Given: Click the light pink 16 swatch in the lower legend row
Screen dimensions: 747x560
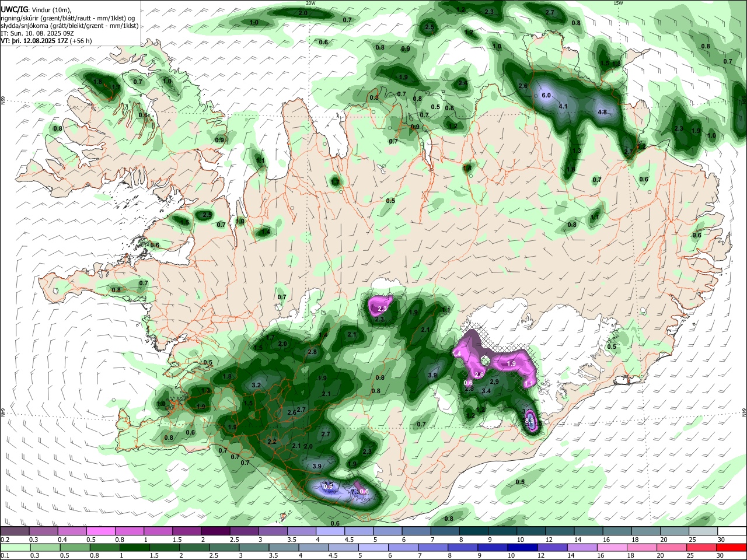Looking at the screenshot, I should pyautogui.click(x=612, y=547).
